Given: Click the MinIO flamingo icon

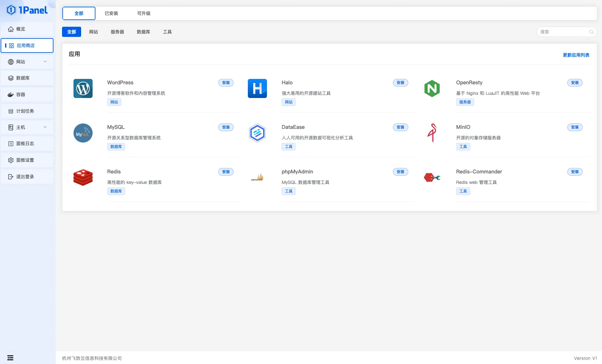Looking at the screenshot, I should tap(432, 133).
